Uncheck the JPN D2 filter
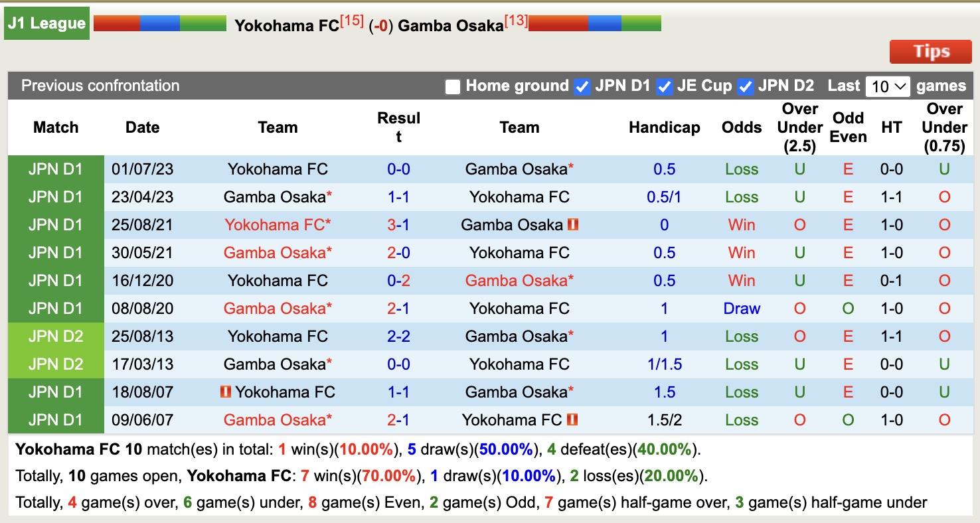 746,86
